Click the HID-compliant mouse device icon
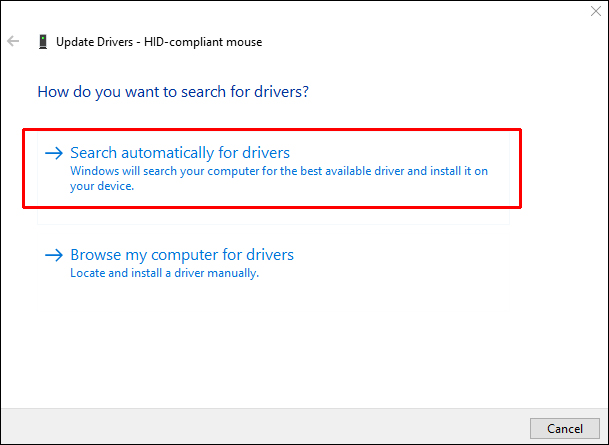 click(x=42, y=42)
